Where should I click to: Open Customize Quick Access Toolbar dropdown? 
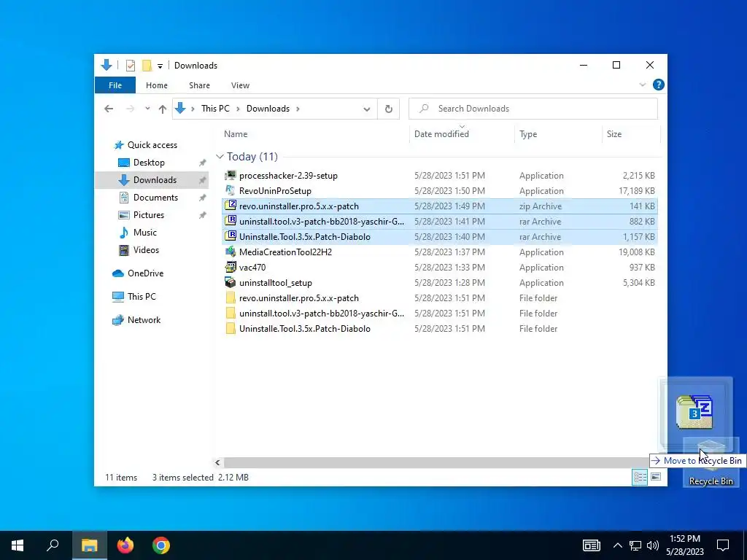click(160, 66)
